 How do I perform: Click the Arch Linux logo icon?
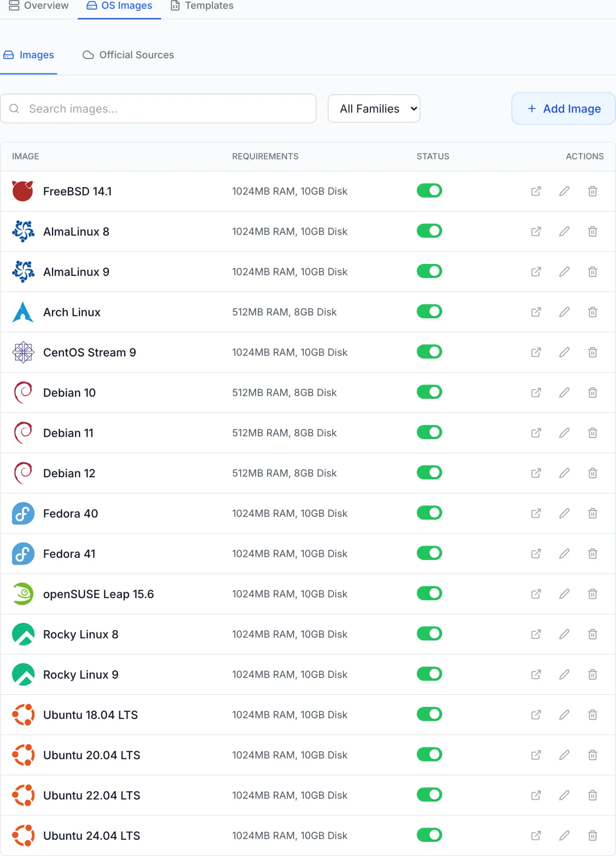pyautogui.click(x=23, y=312)
